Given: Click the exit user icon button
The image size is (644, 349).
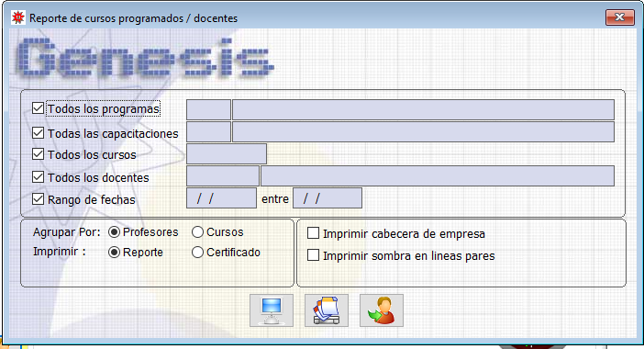Looking at the screenshot, I should click(382, 310).
